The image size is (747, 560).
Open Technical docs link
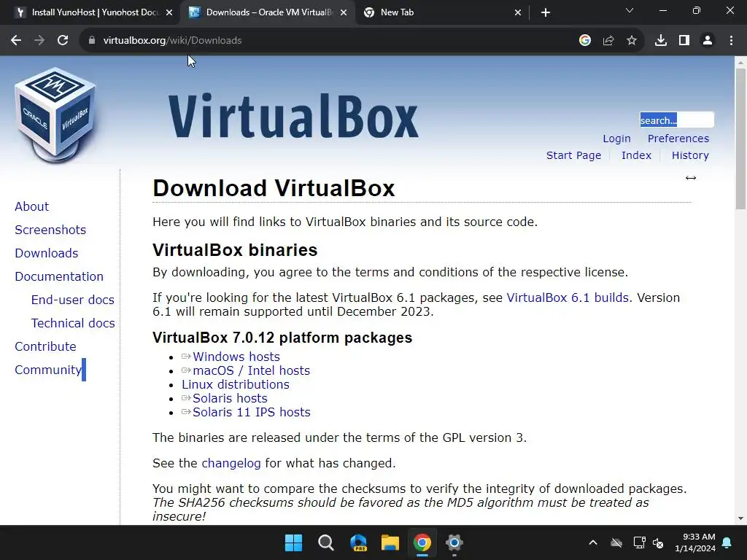coord(73,323)
